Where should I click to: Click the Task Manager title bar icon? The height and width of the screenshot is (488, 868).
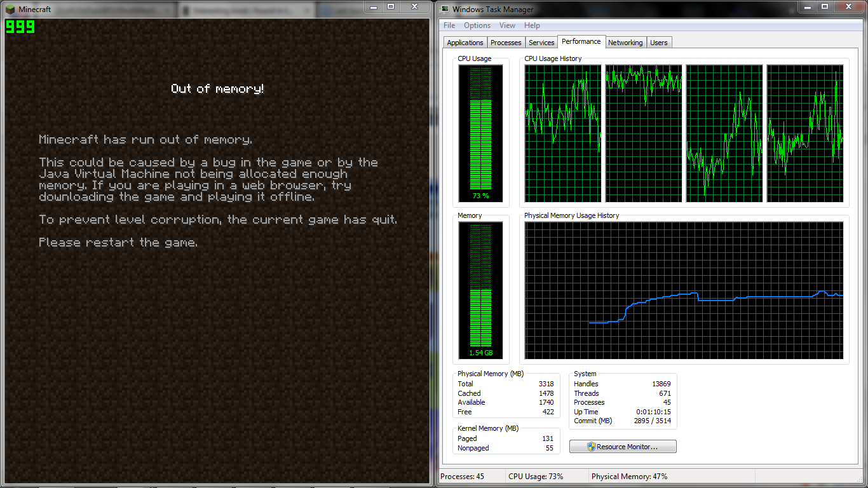coord(444,10)
